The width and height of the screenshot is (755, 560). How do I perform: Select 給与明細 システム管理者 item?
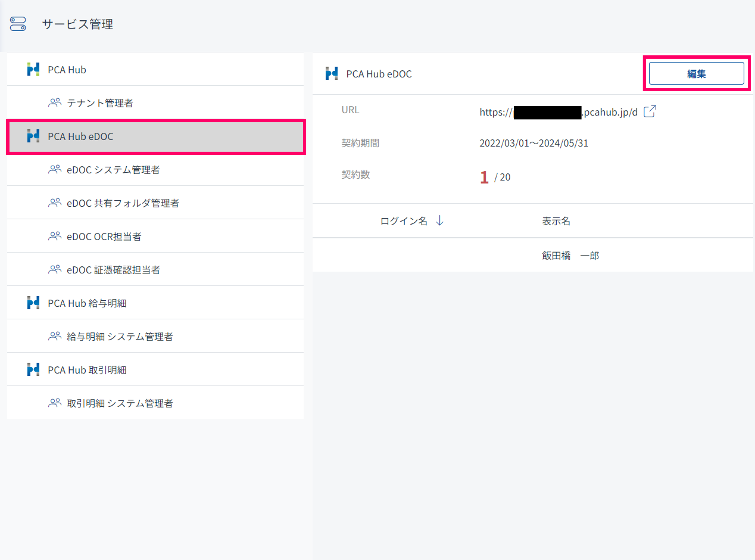tap(120, 337)
